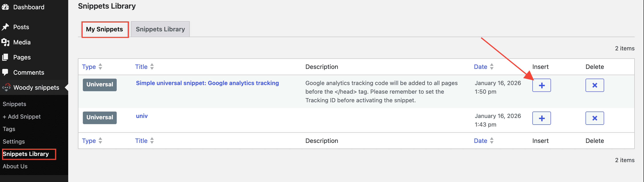
Task: Click the Dashboard gauge icon
Action: [x=5, y=7]
